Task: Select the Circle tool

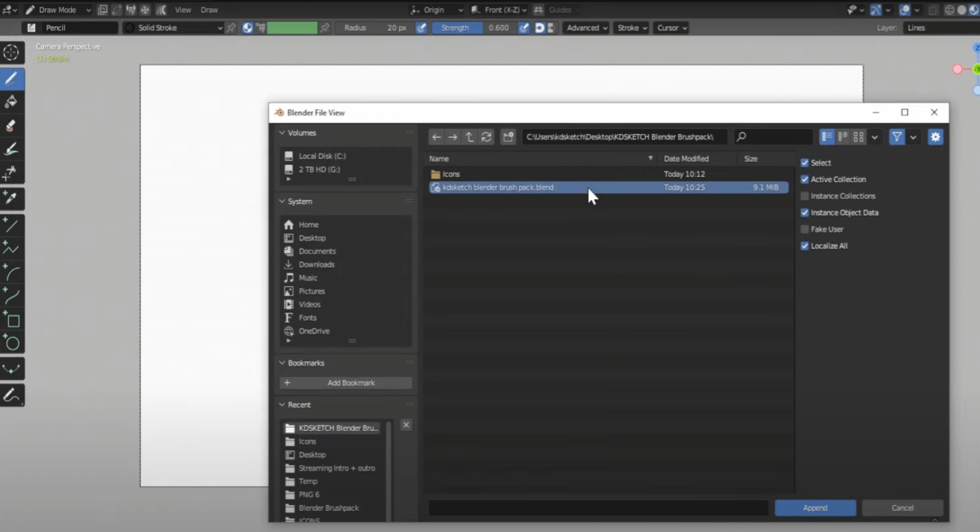Action: [11, 343]
